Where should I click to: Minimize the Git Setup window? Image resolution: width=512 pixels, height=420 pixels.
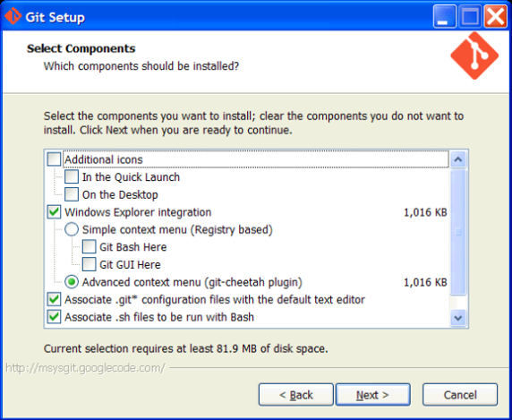click(444, 16)
